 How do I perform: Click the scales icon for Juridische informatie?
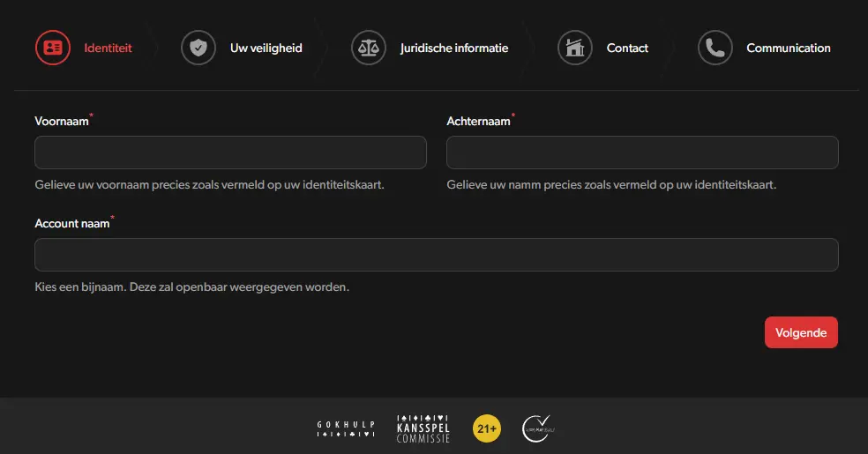coord(368,48)
